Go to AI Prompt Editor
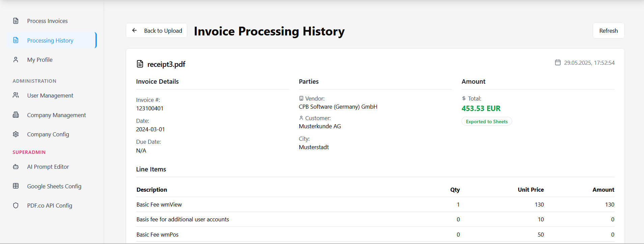This screenshot has width=644, height=244. 48,167
